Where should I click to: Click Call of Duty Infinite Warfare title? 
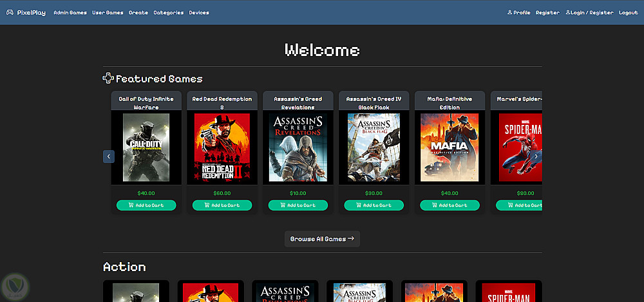point(146,103)
